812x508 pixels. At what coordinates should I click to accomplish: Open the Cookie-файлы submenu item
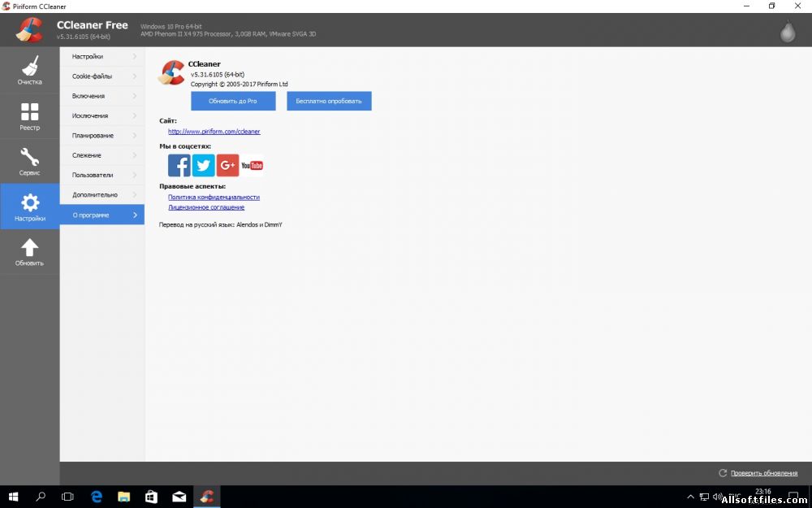[102, 76]
